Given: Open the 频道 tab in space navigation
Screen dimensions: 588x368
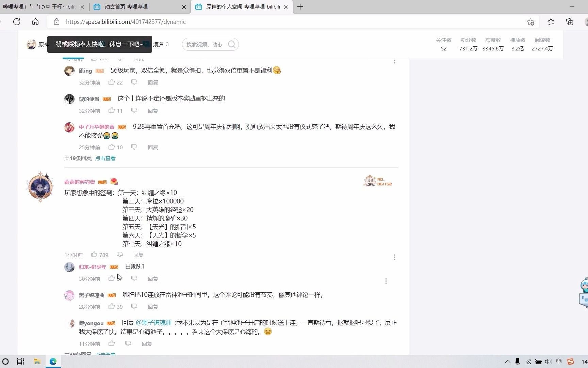Looking at the screenshot, I should pos(158,44).
